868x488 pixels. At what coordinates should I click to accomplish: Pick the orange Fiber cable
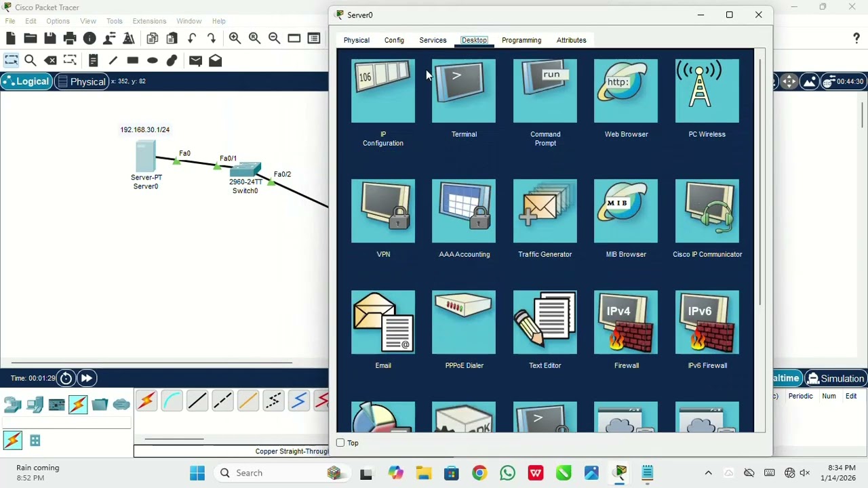(x=248, y=401)
